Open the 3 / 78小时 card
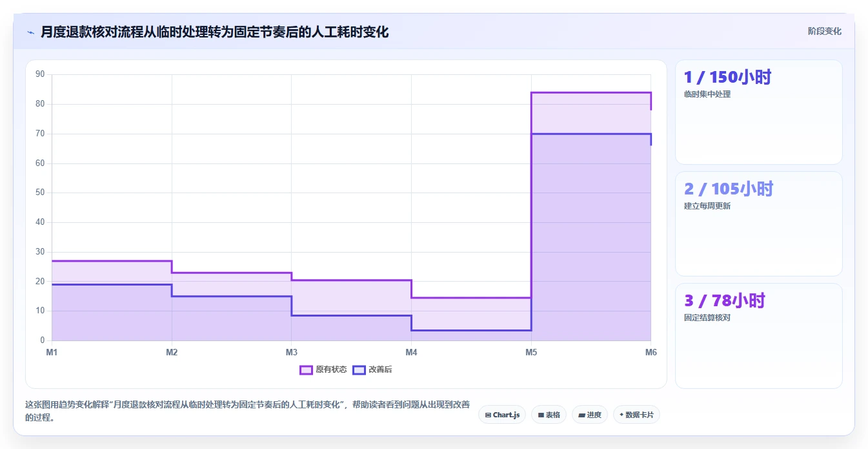Image resolution: width=868 pixels, height=449 pixels. coord(759,336)
